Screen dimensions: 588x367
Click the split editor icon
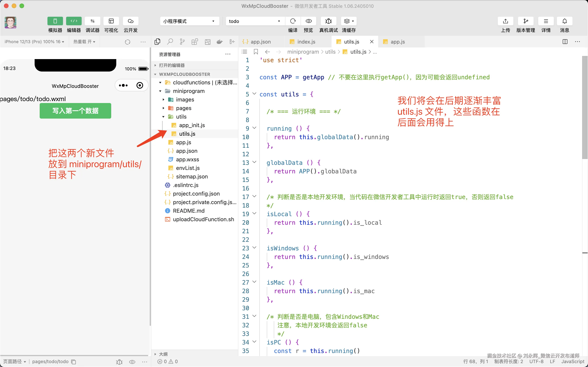pos(565,42)
